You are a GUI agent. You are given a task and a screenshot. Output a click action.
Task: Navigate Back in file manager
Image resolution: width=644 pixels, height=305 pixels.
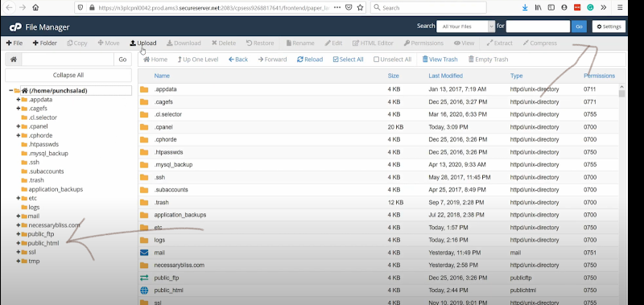[x=238, y=60]
